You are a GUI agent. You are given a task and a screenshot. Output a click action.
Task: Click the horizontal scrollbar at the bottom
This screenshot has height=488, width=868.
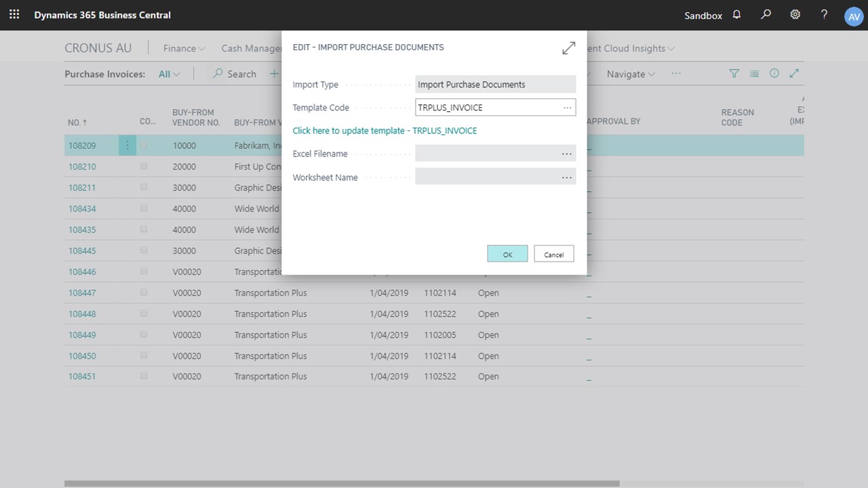342,484
